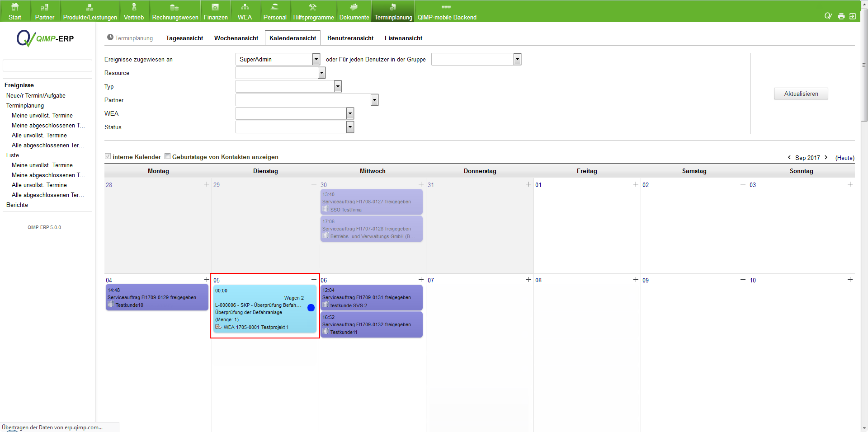This screenshot has height=432, width=868.
Task: Enable Geburtstage von Kontakten anzeigen checkbox
Action: 167,156
